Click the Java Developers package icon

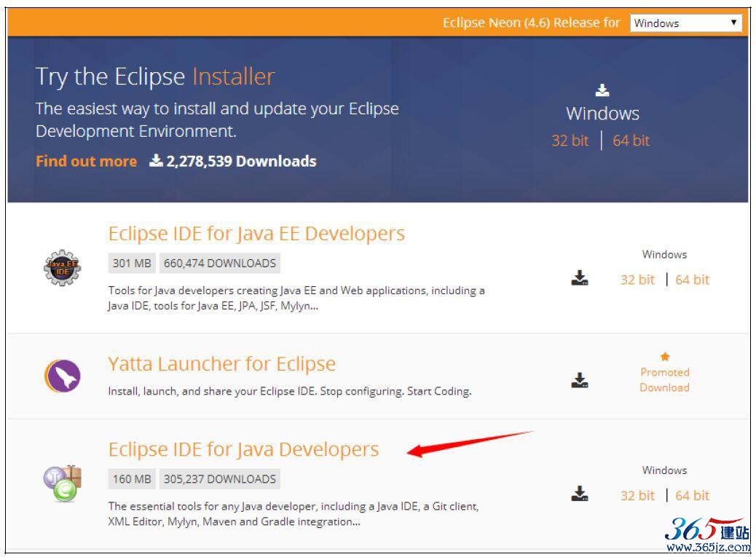pyautogui.click(x=63, y=483)
